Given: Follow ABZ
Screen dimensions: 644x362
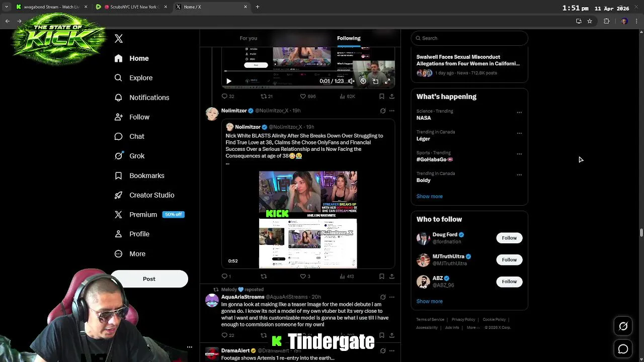Looking at the screenshot, I should [509, 282].
